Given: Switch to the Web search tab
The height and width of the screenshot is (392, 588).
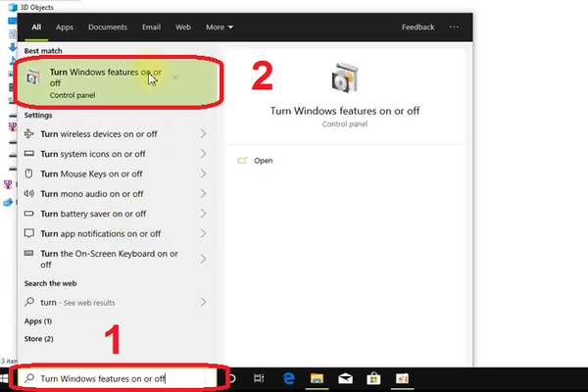Looking at the screenshot, I should click(x=183, y=27).
